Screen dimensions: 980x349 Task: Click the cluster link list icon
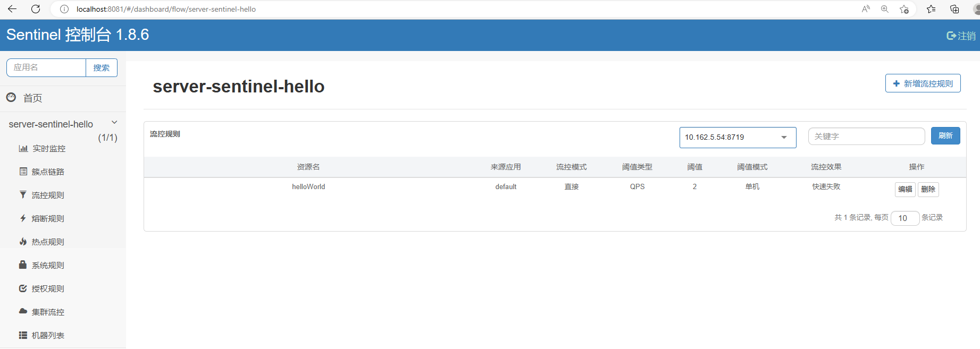[23, 171]
